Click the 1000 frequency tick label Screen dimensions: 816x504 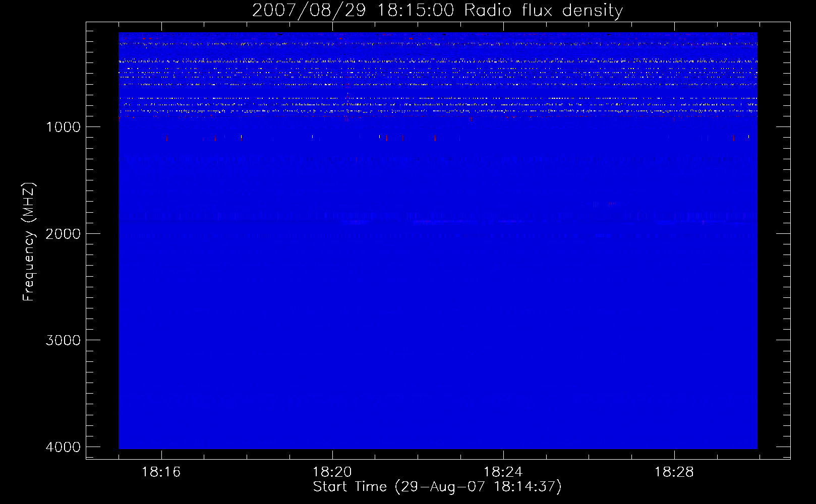click(63, 127)
